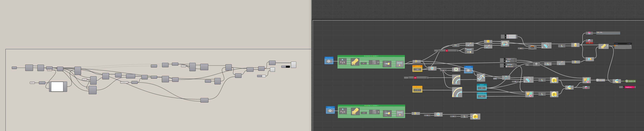This screenshot has height=131, width=644.
Task: Select the HEXAGON brep parameter node
Action: coord(600,80)
